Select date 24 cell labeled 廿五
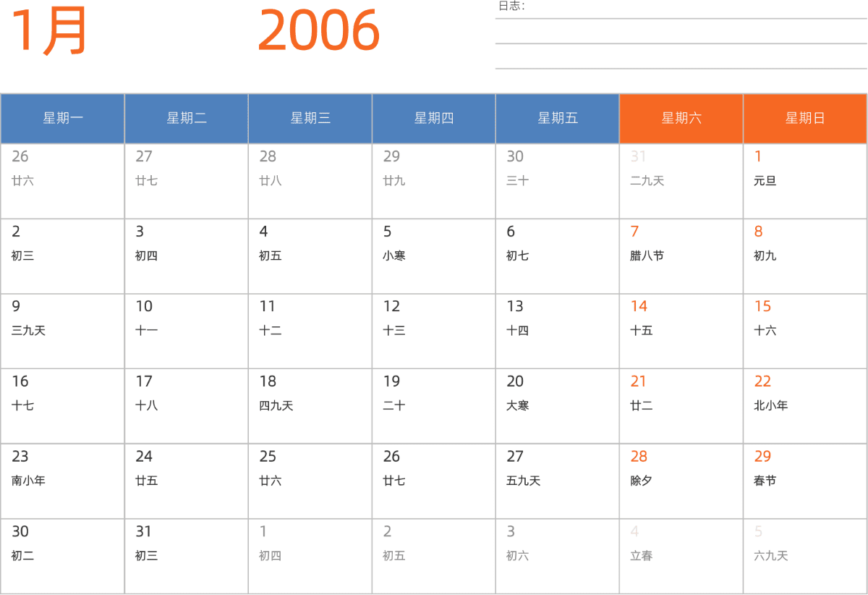 [187, 481]
